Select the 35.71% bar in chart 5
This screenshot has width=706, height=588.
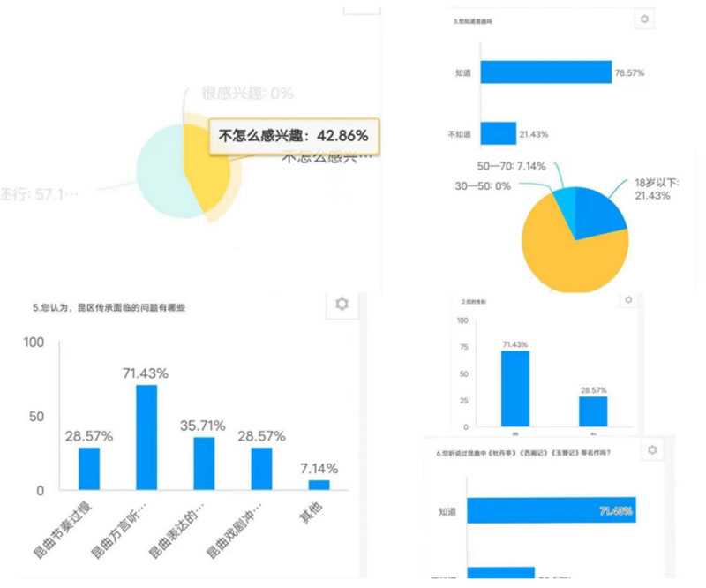(x=204, y=464)
